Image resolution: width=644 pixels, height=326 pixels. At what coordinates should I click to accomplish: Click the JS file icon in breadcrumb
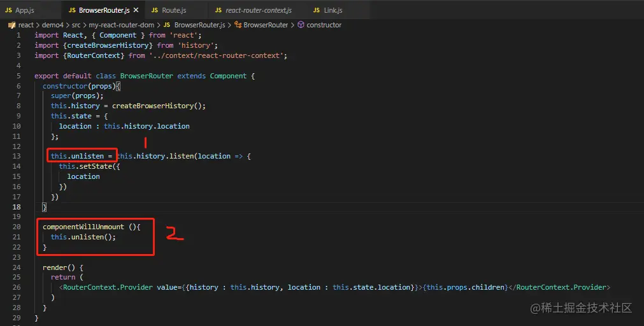(x=167, y=25)
